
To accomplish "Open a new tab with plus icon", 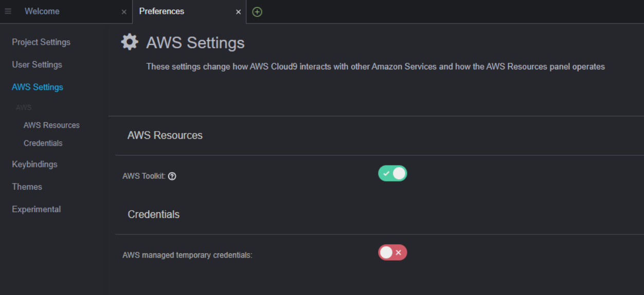I will coord(257,12).
